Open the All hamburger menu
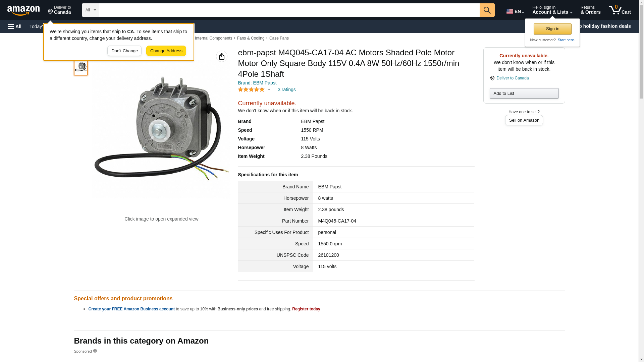This screenshot has height=362, width=644. coord(15,26)
